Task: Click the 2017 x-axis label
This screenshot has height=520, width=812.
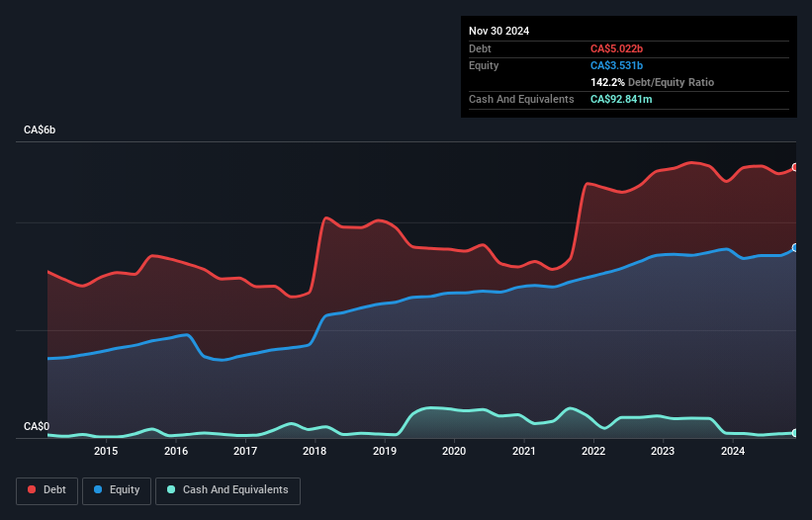Action: 245,451
